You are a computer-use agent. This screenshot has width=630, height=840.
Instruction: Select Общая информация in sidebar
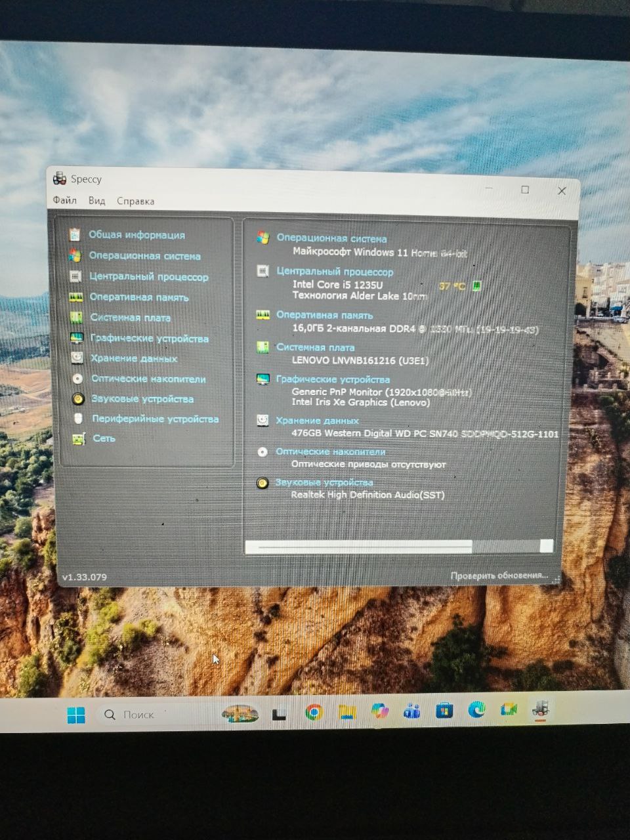136,235
